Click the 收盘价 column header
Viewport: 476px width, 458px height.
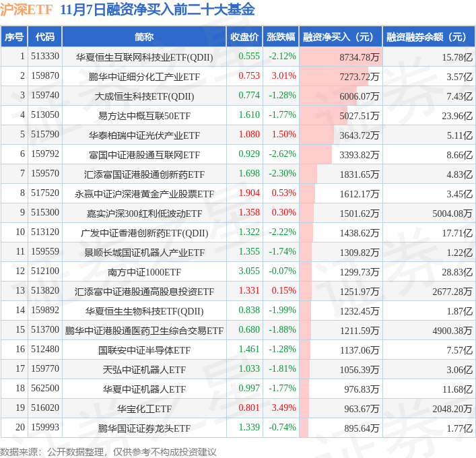(244, 37)
